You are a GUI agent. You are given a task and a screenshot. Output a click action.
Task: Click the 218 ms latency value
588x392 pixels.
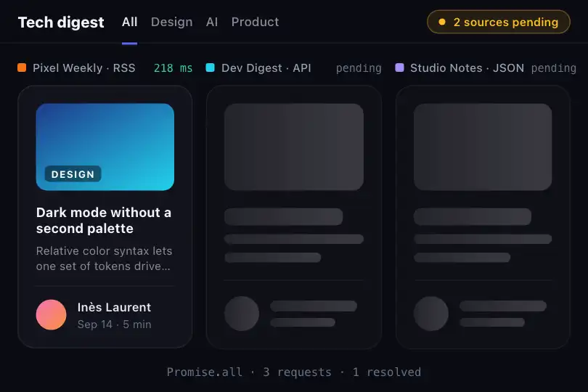pos(173,68)
